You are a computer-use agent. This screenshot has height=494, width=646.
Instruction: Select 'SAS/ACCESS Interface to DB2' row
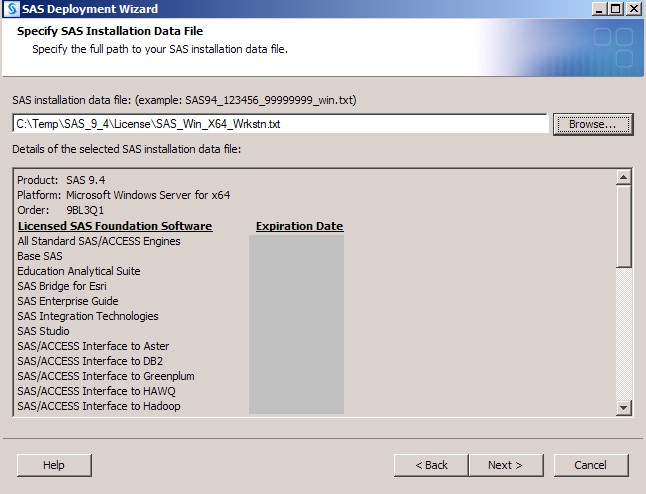pyautogui.click(x=90, y=361)
